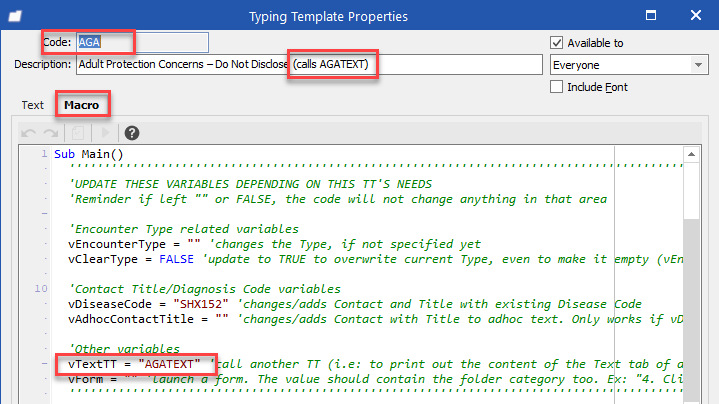The image size is (719, 404).
Task: Click the window app icon in title bar
Action: click(x=15, y=17)
